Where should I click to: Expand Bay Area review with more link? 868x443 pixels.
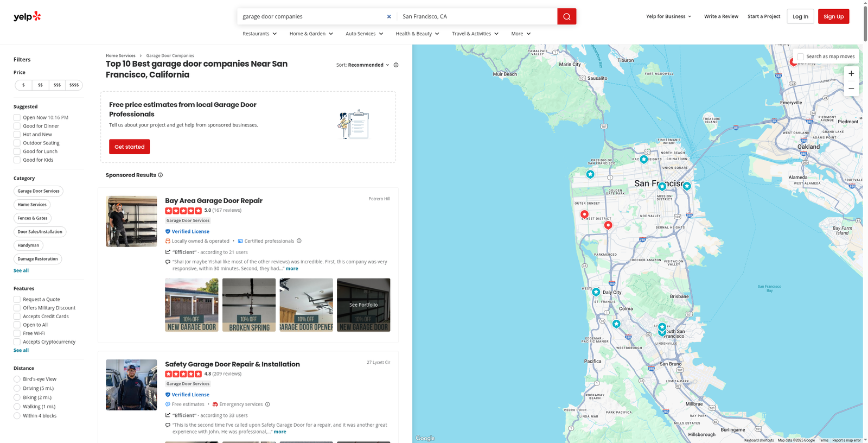292,269
